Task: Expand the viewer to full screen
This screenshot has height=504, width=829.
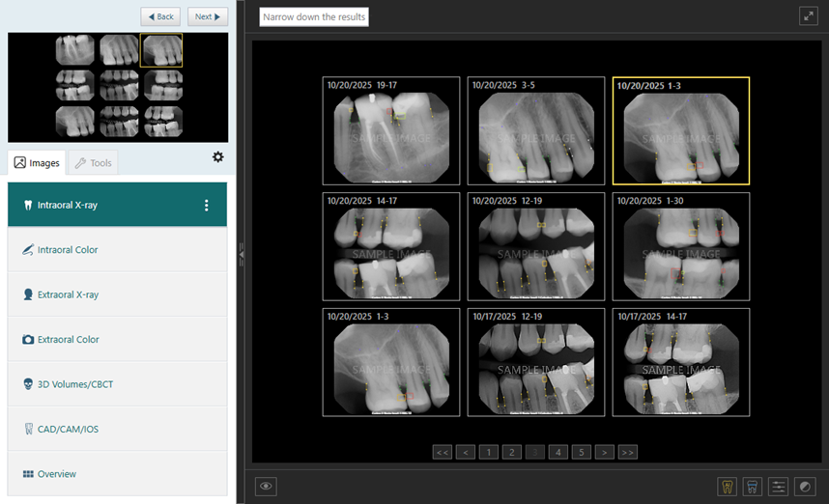Action: click(808, 15)
